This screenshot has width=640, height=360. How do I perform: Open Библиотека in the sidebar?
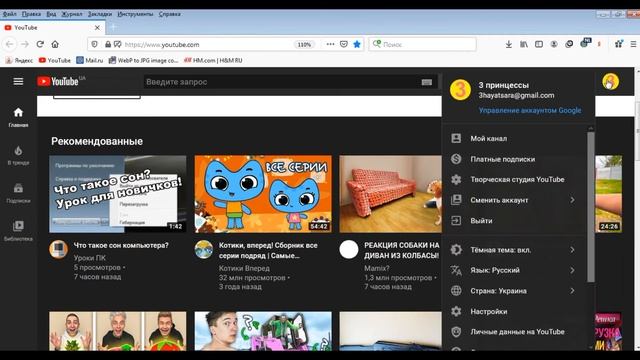(x=18, y=231)
